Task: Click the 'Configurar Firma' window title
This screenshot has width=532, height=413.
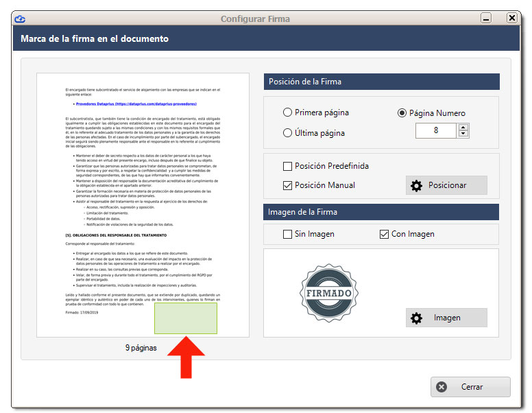Action: point(255,19)
